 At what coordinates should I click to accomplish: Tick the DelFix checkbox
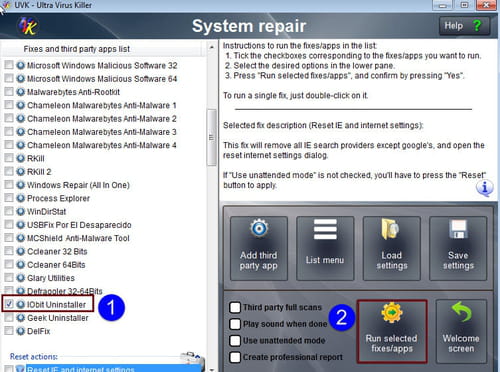coord(9,331)
